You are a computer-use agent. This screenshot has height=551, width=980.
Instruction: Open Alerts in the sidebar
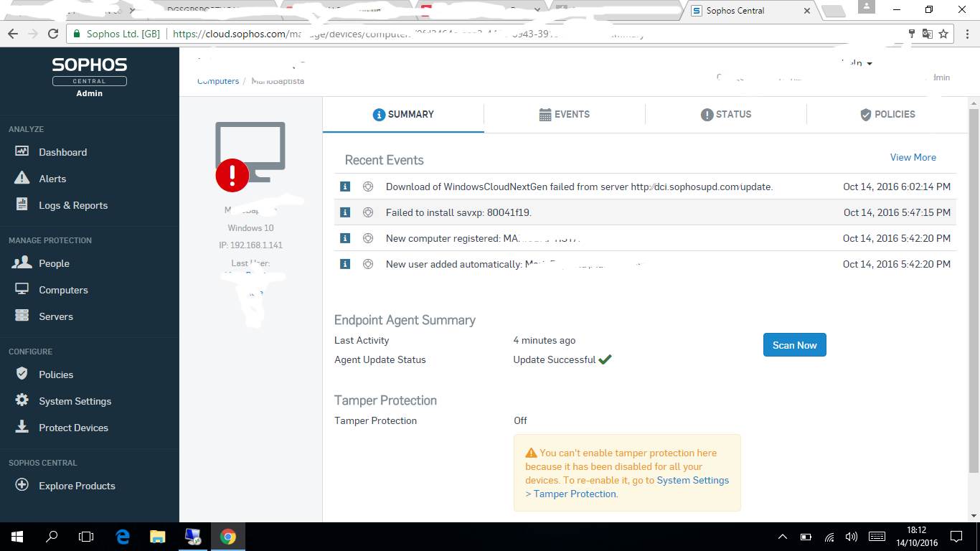[x=52, y=179]
